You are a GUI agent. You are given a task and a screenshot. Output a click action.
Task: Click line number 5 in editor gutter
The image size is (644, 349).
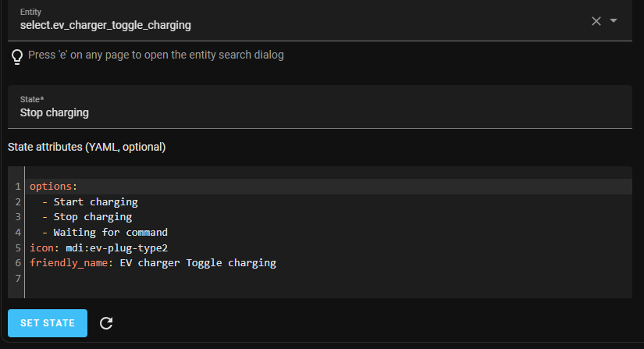click(x=18, y=248)
